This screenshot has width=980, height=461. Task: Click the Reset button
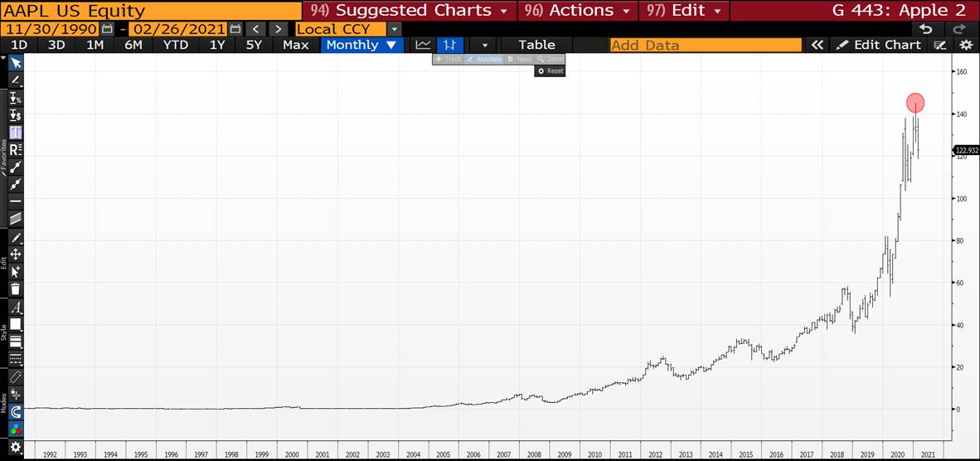(550, 71)
